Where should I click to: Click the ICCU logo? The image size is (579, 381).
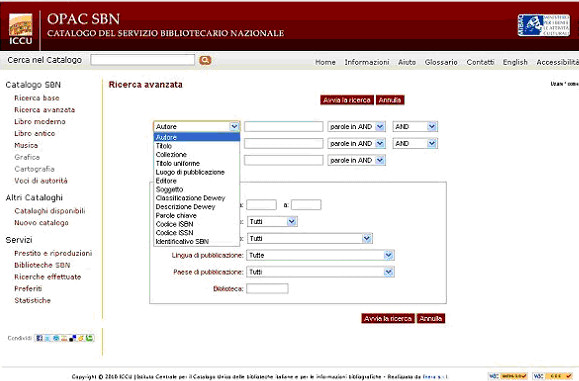(21, 30)
